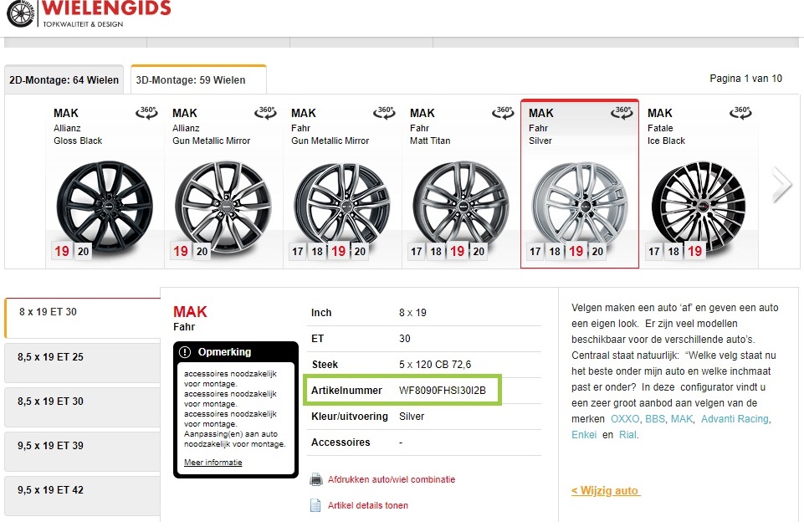Click the Kleur/uitvoering value Silver
This screenshot has width=804, height=532.
click(412, 417)
